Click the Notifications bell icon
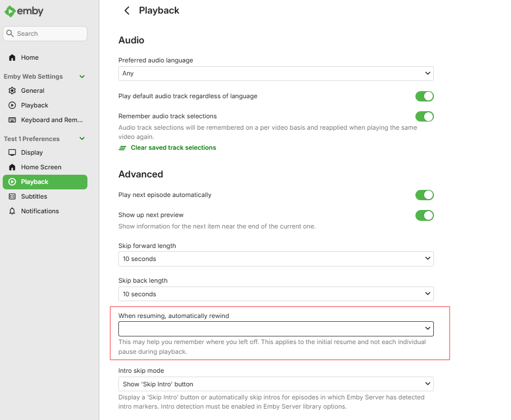Image resolution: width=511 pixels, height=420 pixels. [12, 211]
